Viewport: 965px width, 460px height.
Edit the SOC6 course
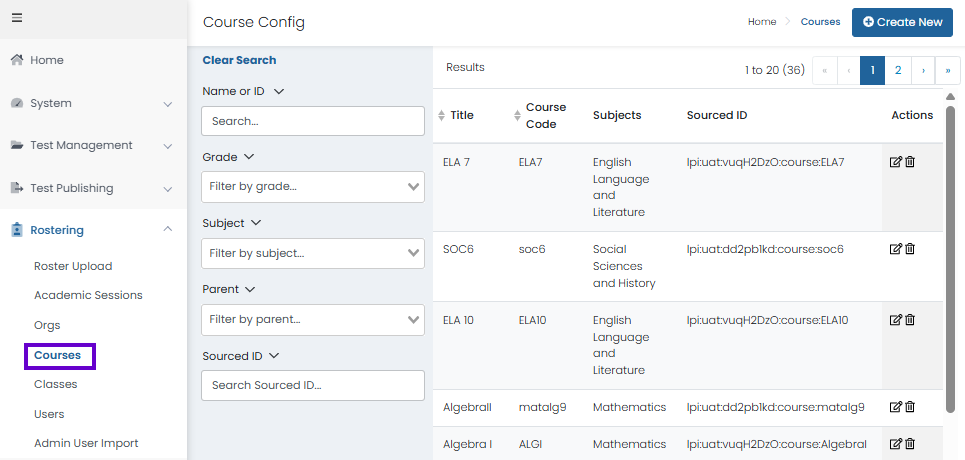896,249
